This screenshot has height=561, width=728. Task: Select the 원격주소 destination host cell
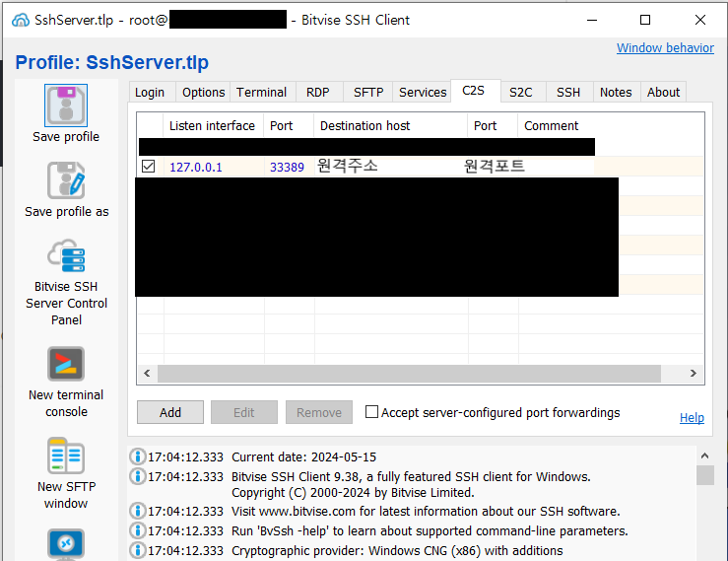(x=391, y=166)
